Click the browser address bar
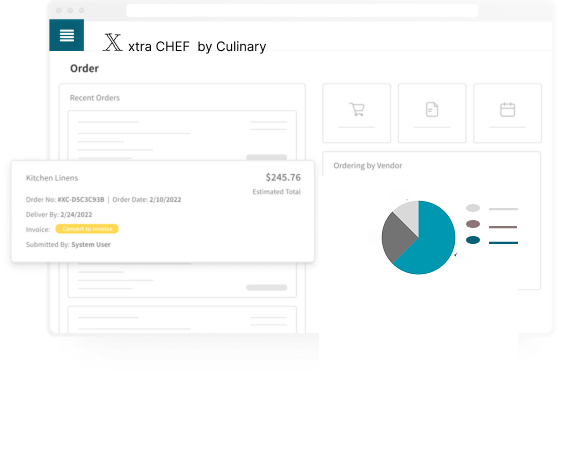The width and height of the screenshot is (576, 457). 302,11
